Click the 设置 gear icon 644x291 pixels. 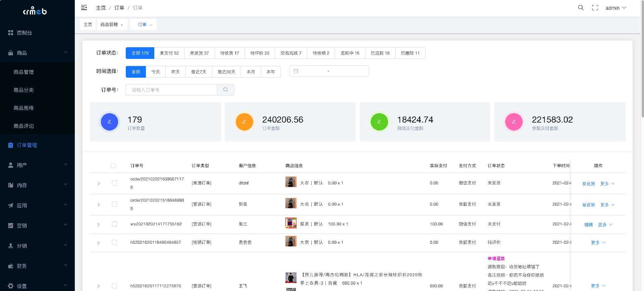tap(11, 286)
